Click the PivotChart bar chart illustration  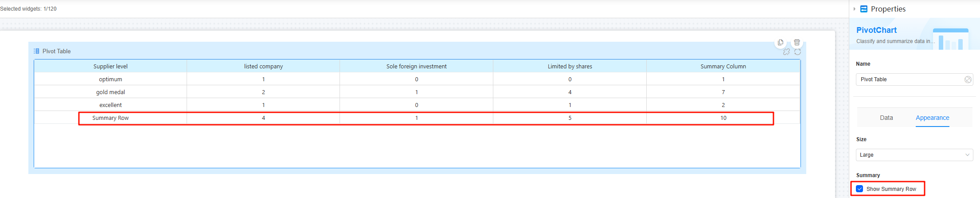click(950, 39)
